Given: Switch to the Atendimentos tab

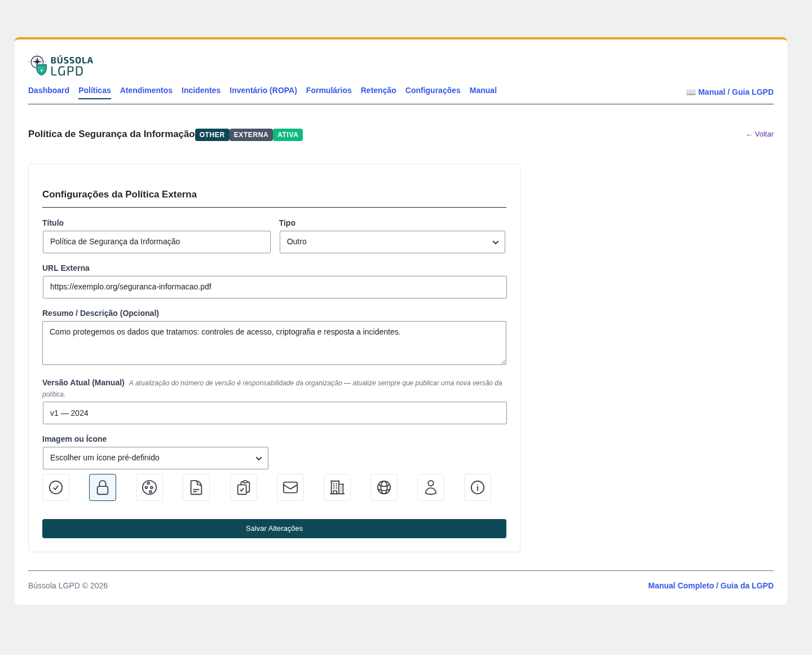Looking at the screenshot, I should (x=146, y=90).
